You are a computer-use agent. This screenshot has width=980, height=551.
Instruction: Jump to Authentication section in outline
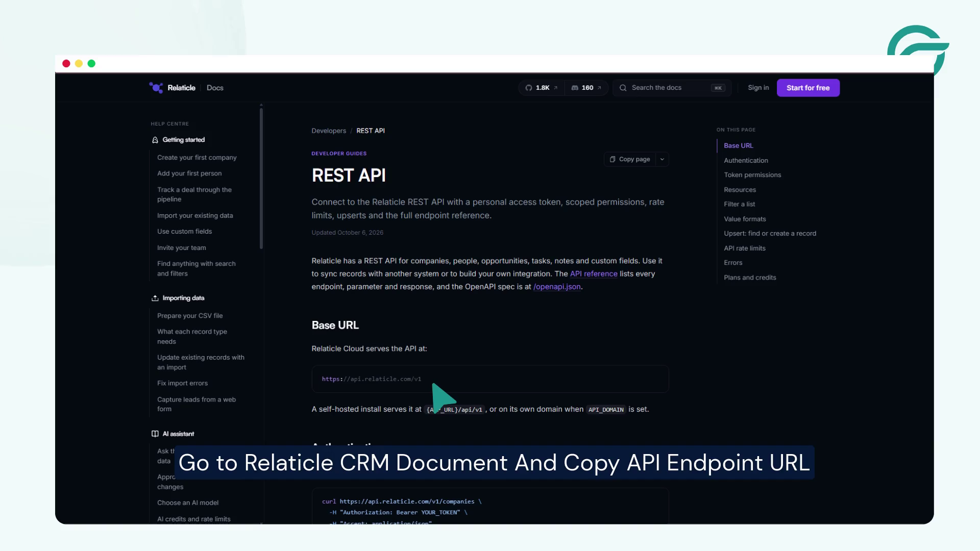tap(746, 160)
